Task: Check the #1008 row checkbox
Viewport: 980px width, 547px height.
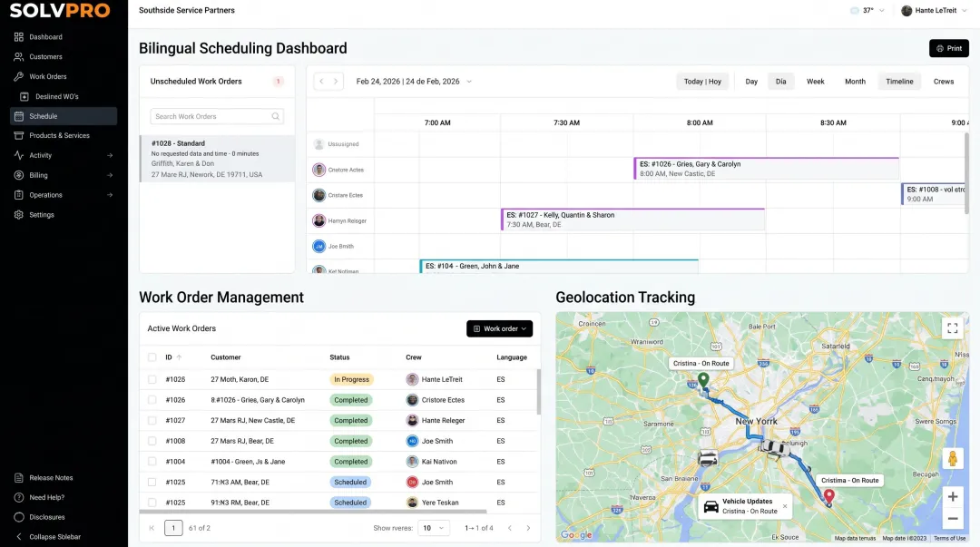Action: (x=152, y=442)
